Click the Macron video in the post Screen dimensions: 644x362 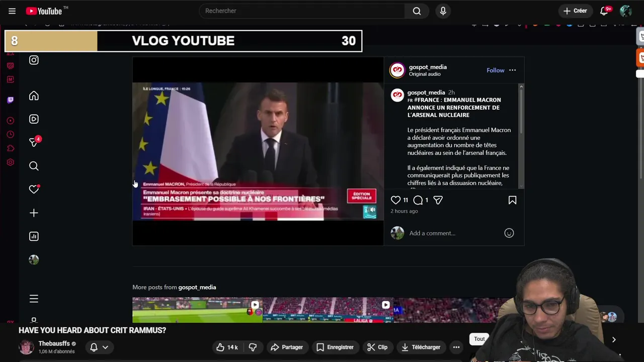click(258, 151)
